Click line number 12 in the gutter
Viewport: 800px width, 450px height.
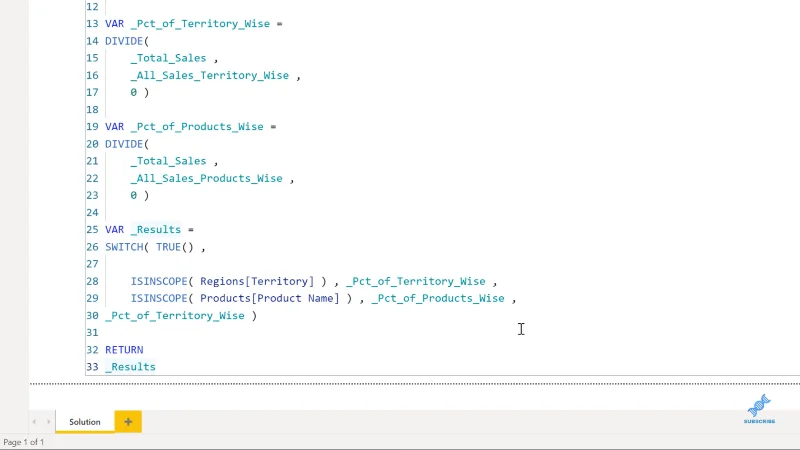[x=92, y=7]
